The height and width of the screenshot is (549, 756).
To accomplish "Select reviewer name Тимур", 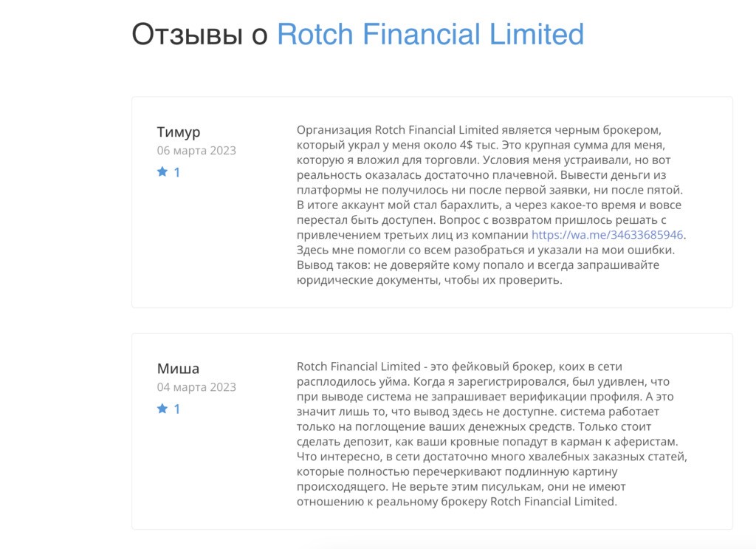I will pyautogui.click(x=179, y=132).
